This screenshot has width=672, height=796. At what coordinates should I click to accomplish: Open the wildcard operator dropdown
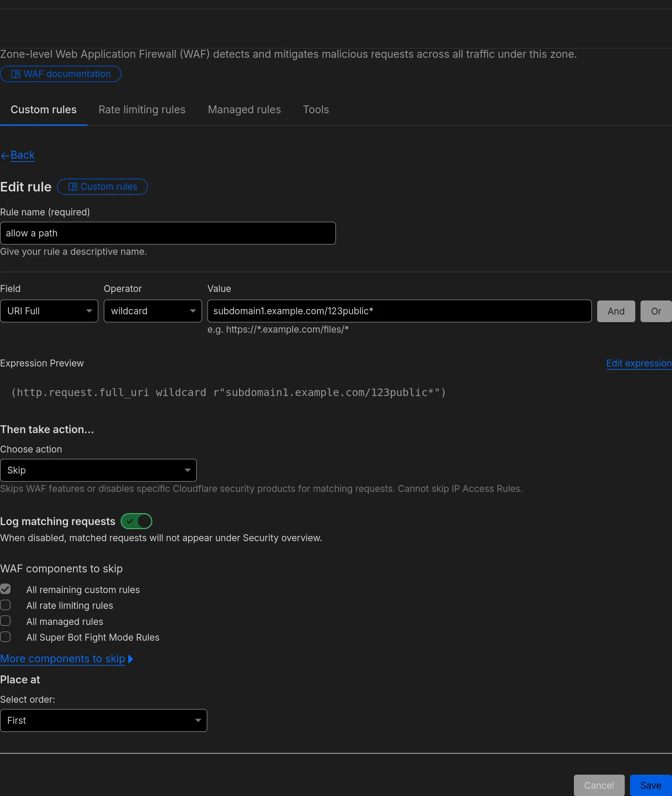[153, 311]
